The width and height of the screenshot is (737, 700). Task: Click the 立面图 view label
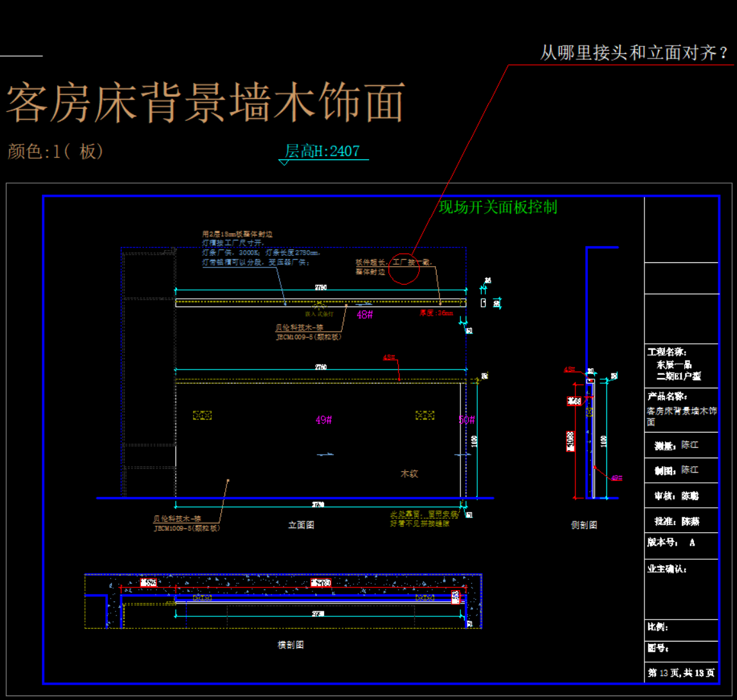point(301,525)
